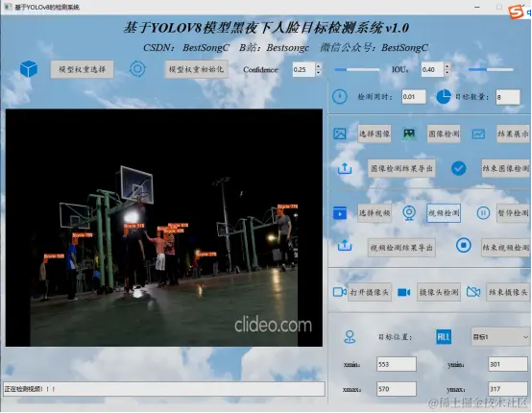Click the location pin target position icon
532x413 pixels.
(350, 337)
